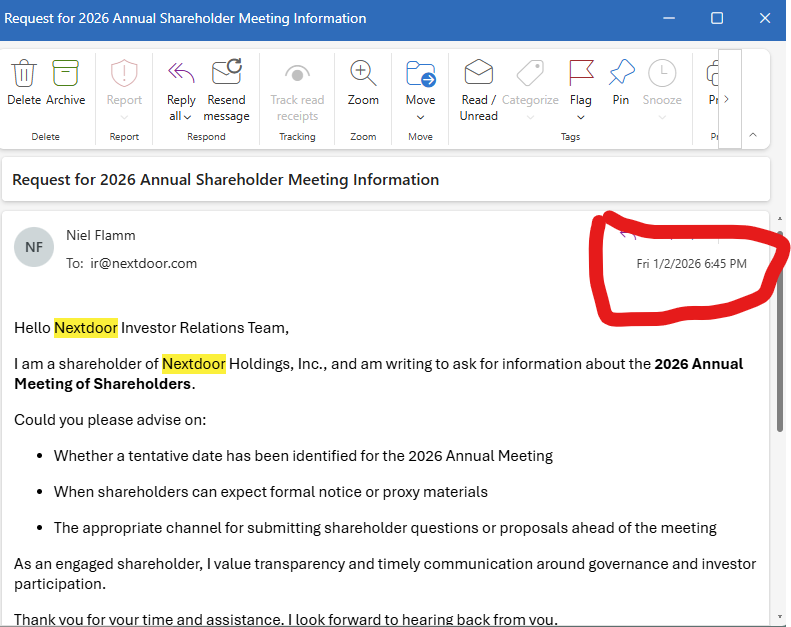Click the appropriate channel bullet line
The image size is (791, 627).
click(x=385, y=528)
